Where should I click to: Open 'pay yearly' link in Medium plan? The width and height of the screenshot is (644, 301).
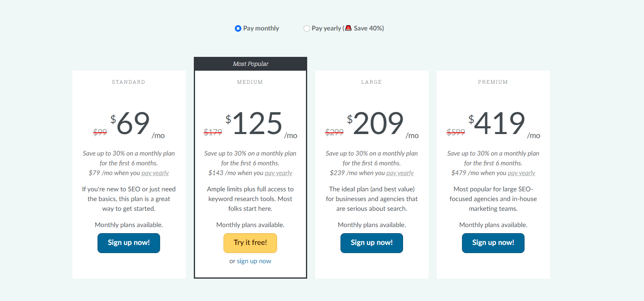pos(279,173)
